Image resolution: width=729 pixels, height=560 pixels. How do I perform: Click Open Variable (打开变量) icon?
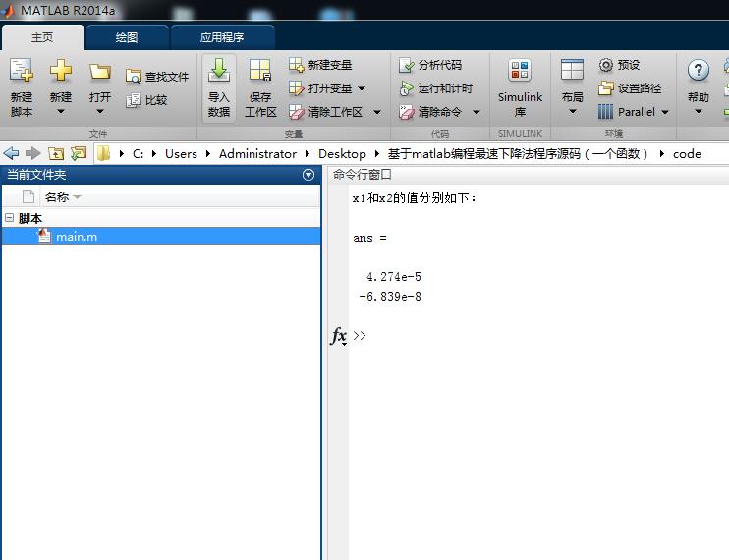[296, 87]
